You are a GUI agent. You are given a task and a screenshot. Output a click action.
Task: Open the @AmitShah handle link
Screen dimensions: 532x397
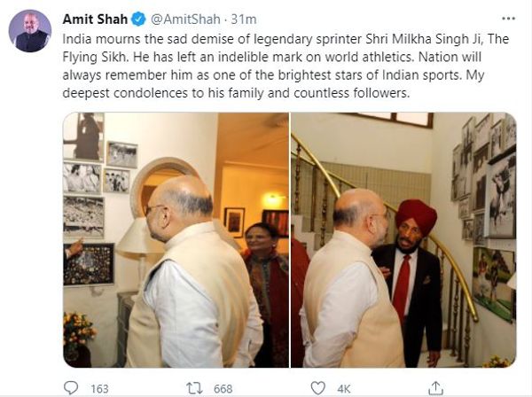[185, 19]
